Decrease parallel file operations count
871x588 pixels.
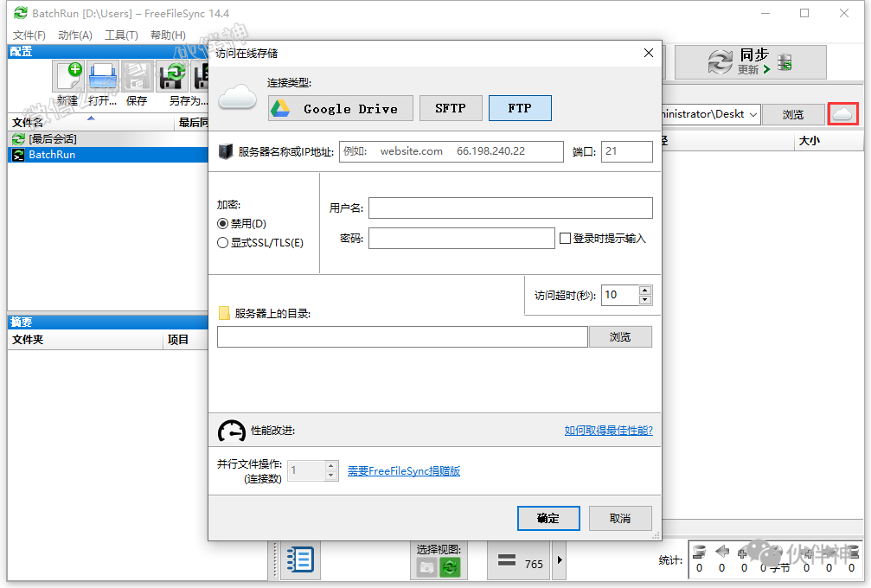[331, 476]
